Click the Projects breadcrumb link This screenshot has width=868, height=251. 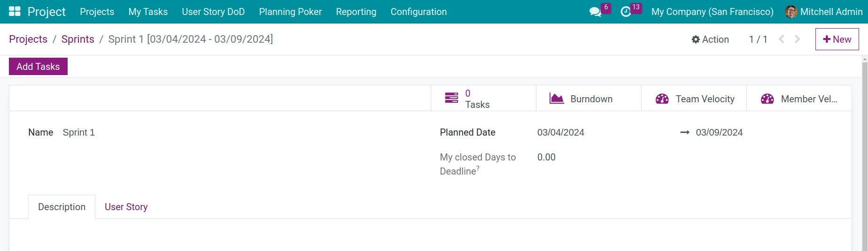(x=28, y=39)
